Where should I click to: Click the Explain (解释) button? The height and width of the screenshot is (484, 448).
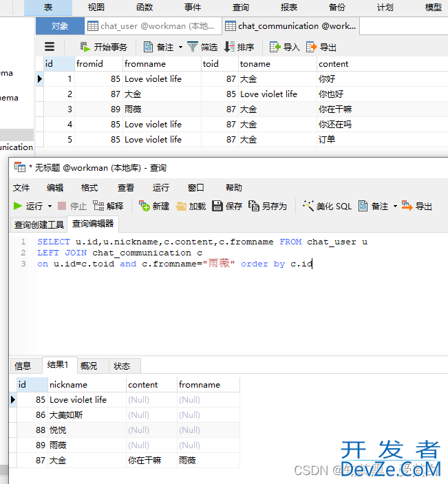pos(108,206)
